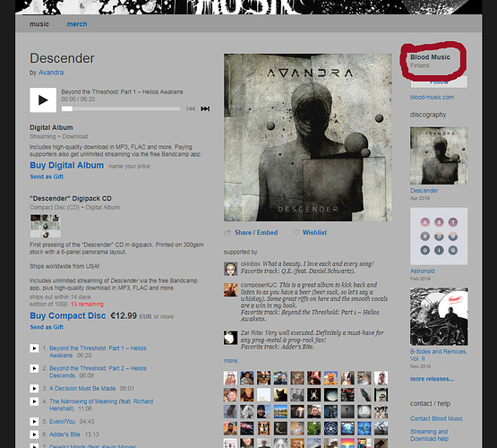Click Buy Compact Disc
Image resolution: width=497 pixels, height=448 pixels.
point(68,315)
